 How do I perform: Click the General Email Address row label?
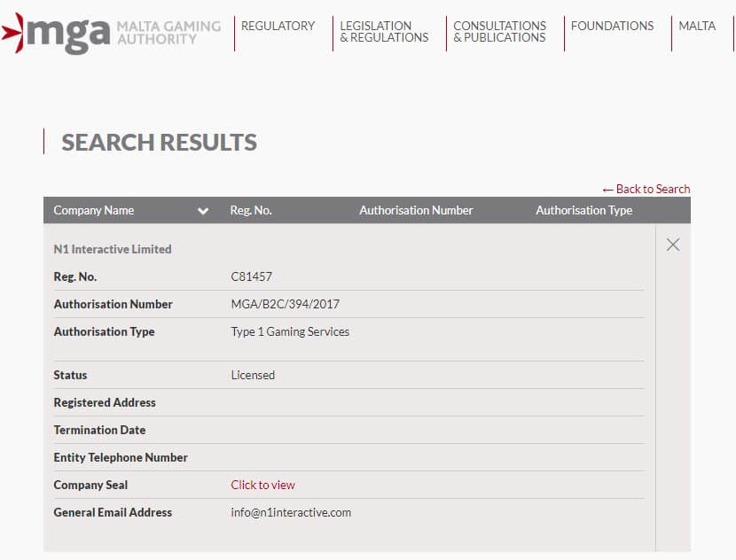click(113, 513)
